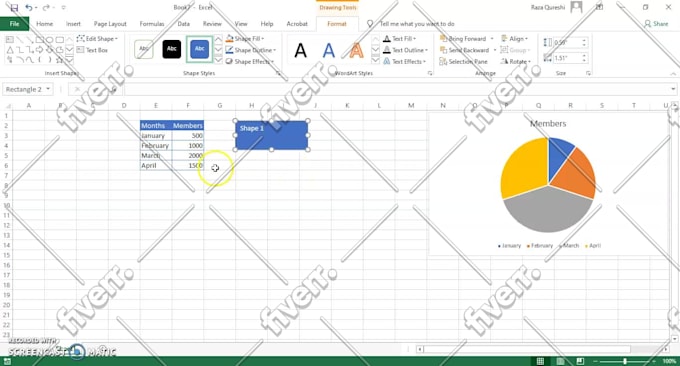Open the Shape Effects dropdown
The width and height of the screenshot is (680, 366).
coord(250,62)
